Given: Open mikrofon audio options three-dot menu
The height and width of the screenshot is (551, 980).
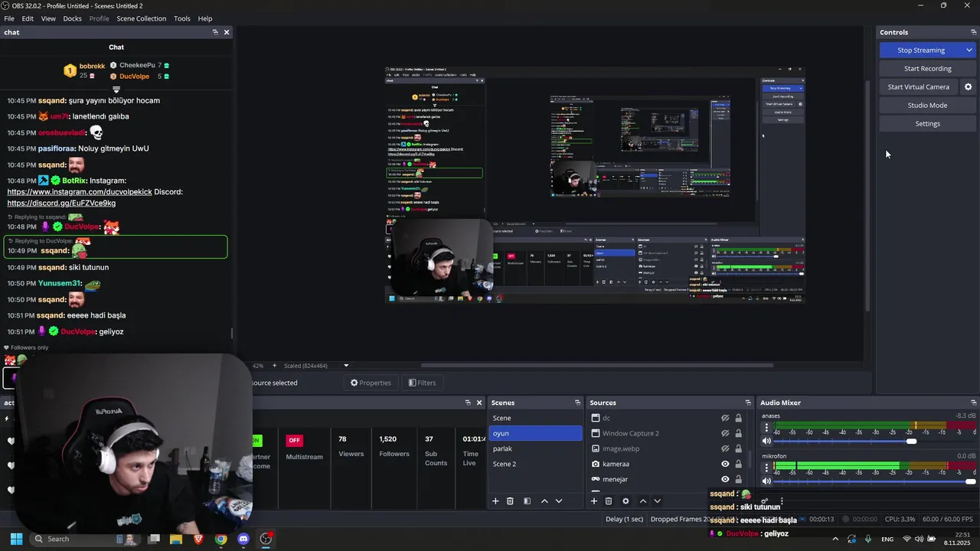Looking at the screenshot, I should (x=766, y=467).
